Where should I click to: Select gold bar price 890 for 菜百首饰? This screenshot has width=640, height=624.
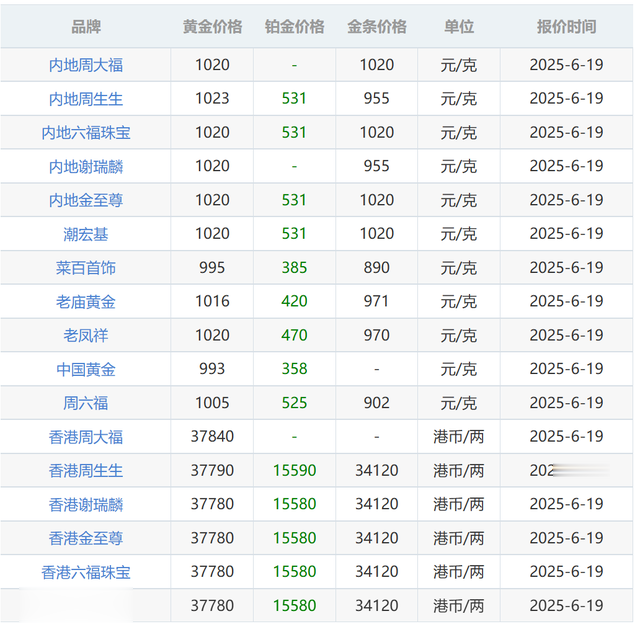point(377,268)
